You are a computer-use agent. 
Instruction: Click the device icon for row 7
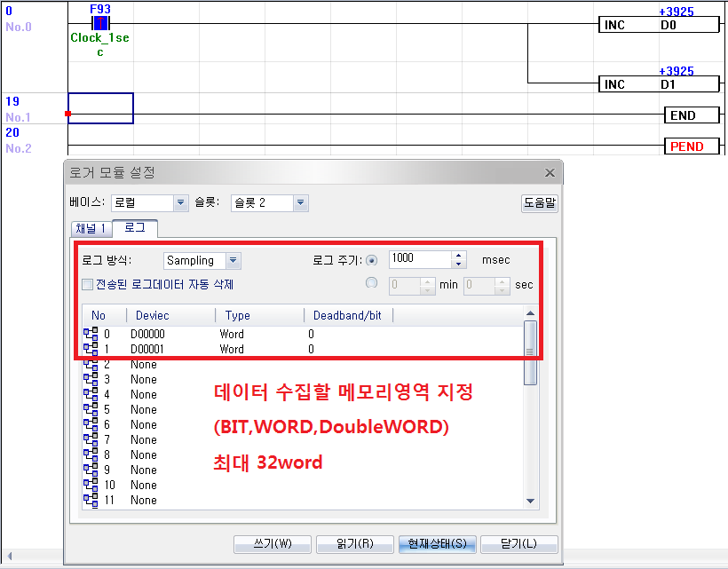91,439
